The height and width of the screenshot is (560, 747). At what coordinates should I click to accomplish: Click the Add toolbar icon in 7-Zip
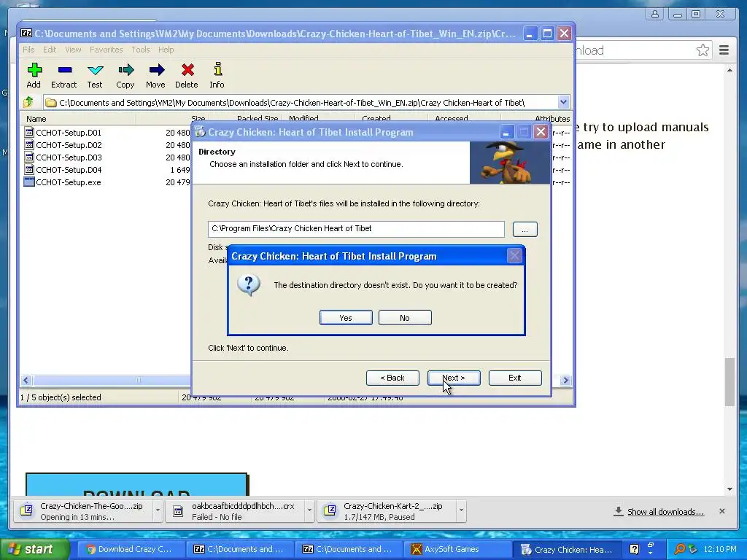[34, 76]
